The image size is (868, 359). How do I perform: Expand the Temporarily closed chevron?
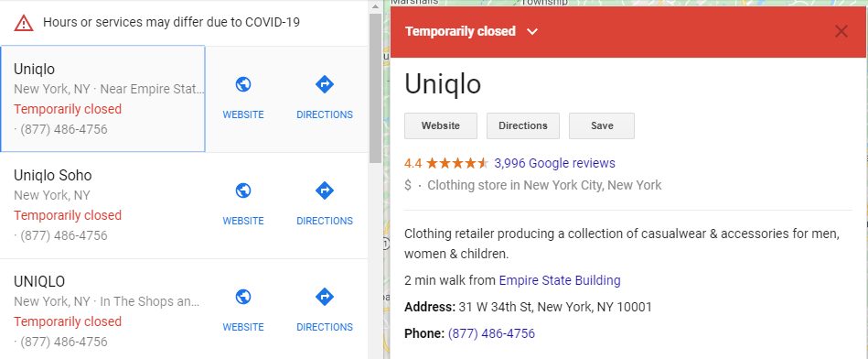[x=532, y=31]
